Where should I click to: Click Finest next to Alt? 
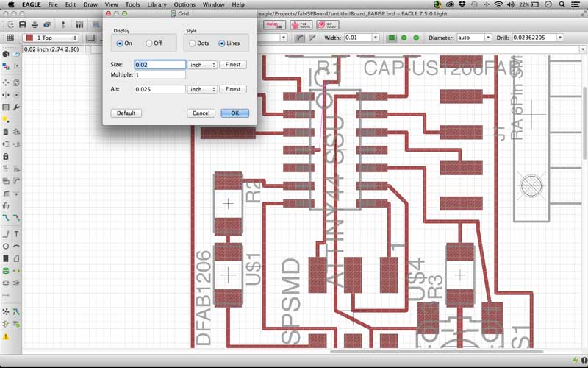tap(233, 89)
